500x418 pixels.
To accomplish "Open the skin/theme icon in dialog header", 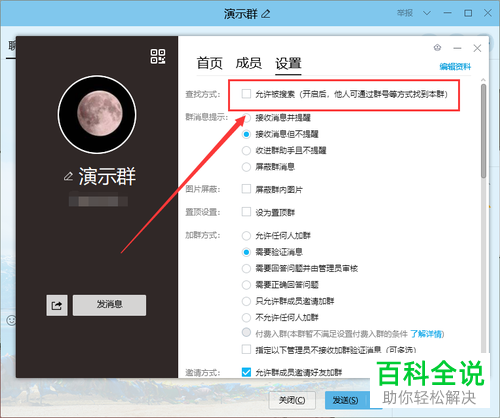I will point(438,48).
